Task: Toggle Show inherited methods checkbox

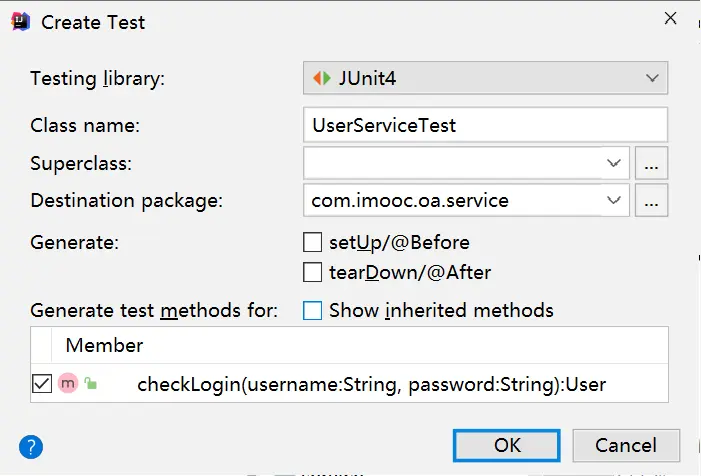Action: (x=312, y=311)
